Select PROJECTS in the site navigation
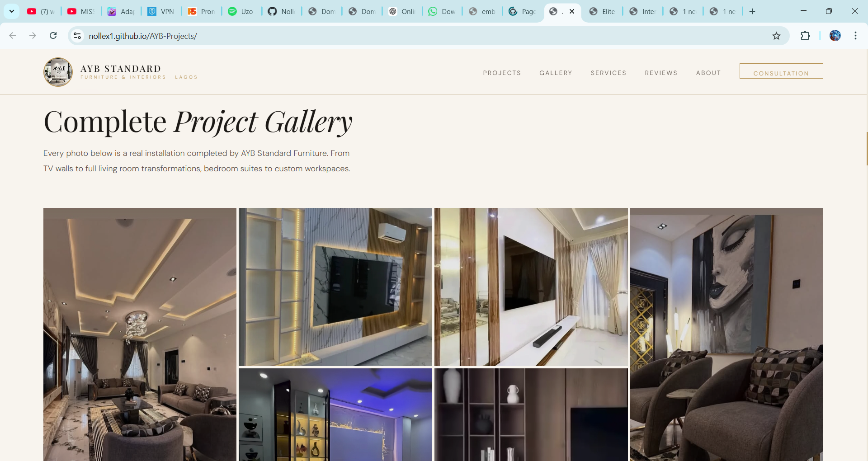868x461 pixels. [502, 73]
